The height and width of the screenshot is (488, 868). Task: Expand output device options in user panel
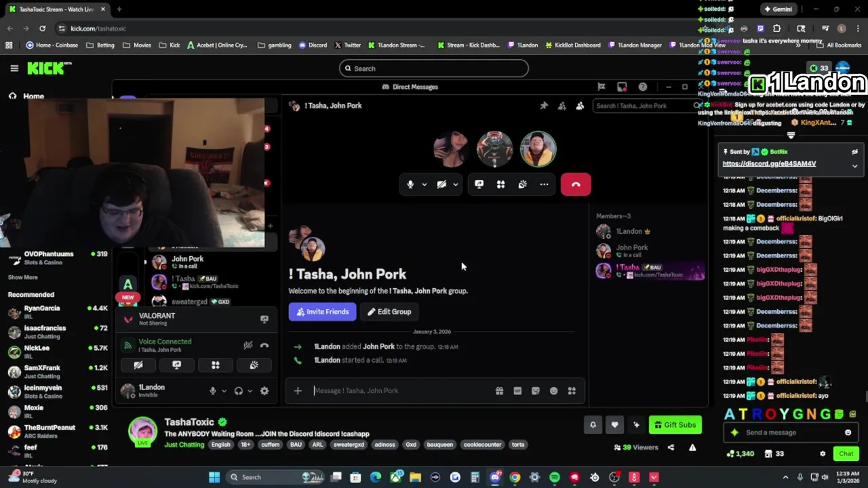point(250,390)
